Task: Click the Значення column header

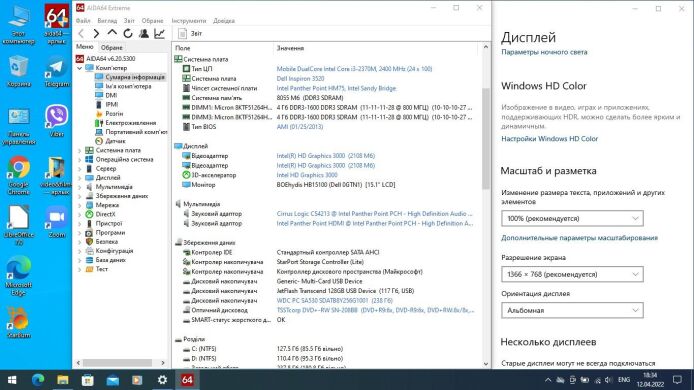Action: pyautogui.click(x=290, y=48)
